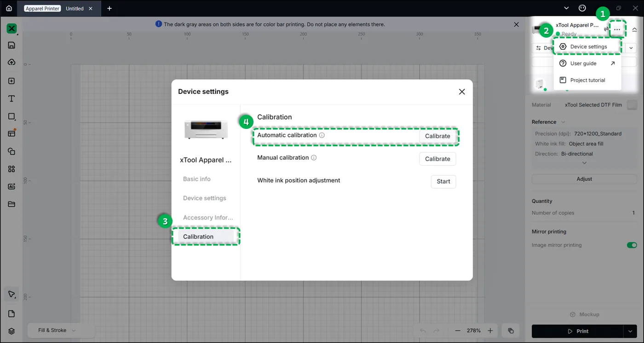Image resolution: width=644 pixels, height=343 pixels.
Task: Click the Mockup button
Action: (584, 314)
